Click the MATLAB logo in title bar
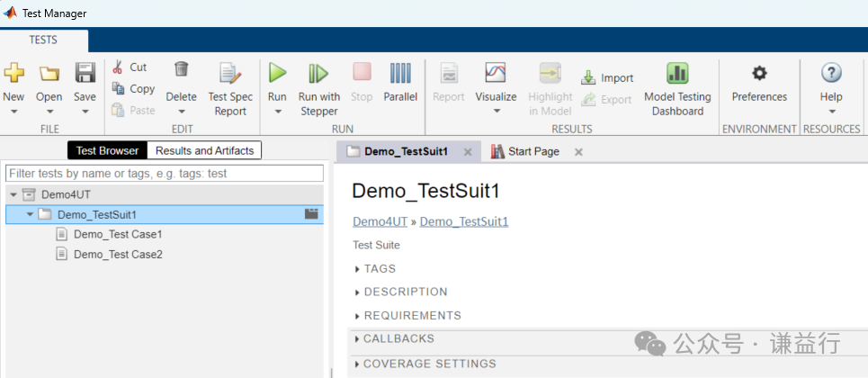 (10, 13)
